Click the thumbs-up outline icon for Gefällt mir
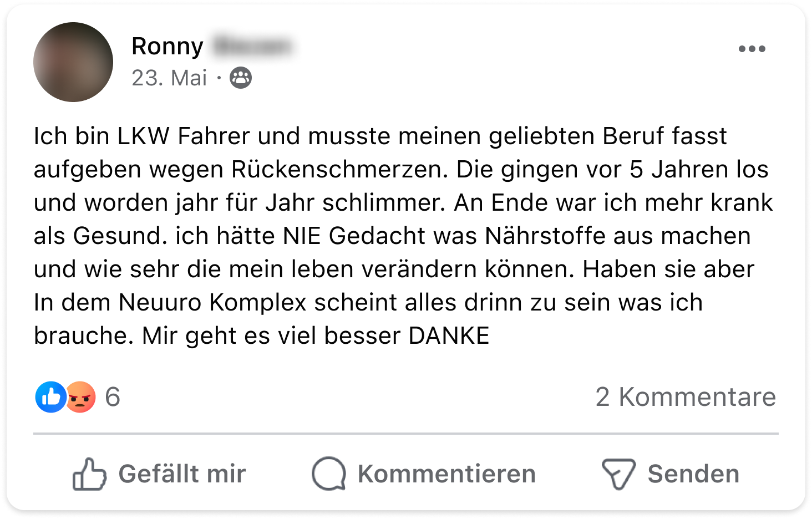The image size is (812, 519). point(89,474)
